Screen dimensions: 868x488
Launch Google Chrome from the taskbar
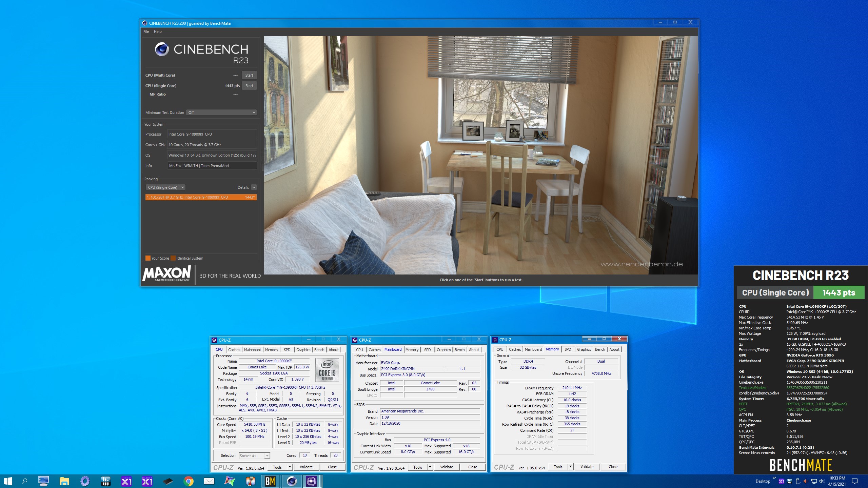click(189, 481)
